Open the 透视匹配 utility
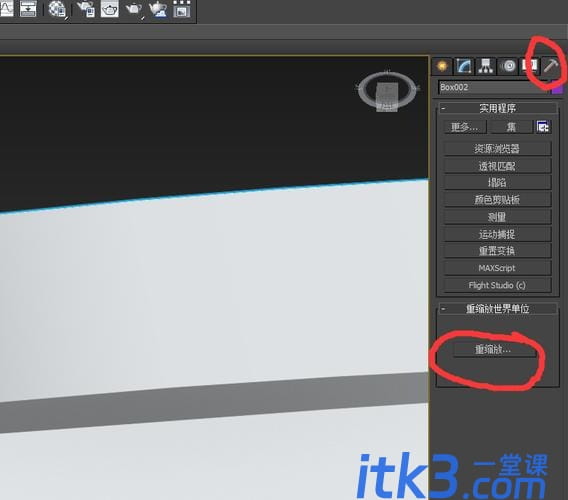 coord(497,166)
